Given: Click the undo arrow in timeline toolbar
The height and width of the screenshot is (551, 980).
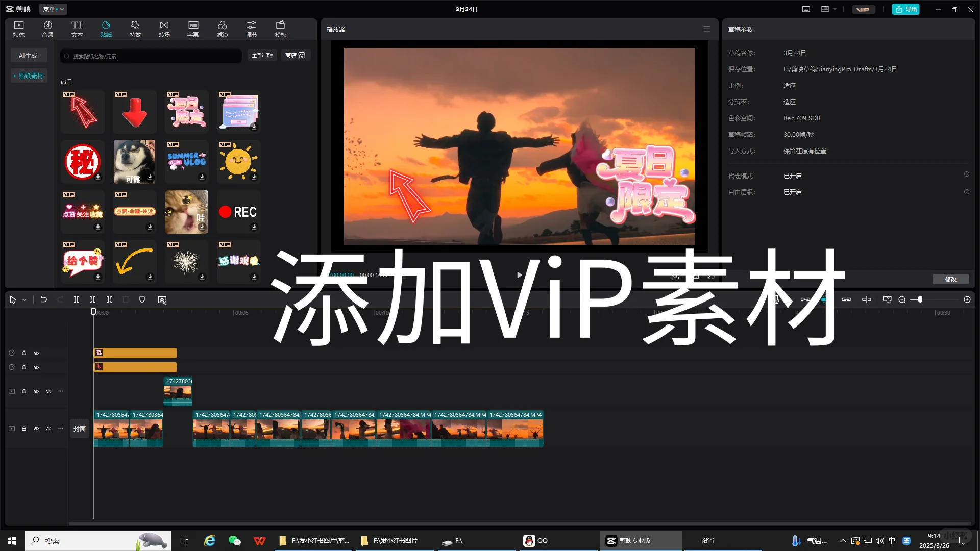Looking at the screenshot, I should (x=44, y=299).
